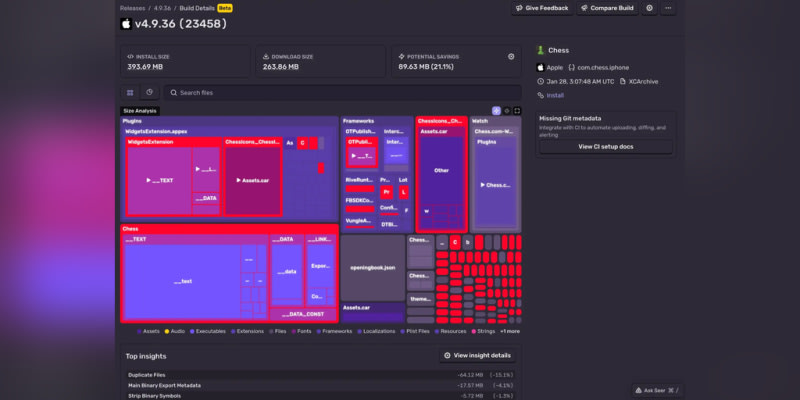Open build settings gear in header
The image size is (800, 400).
[x=649, y=8]
